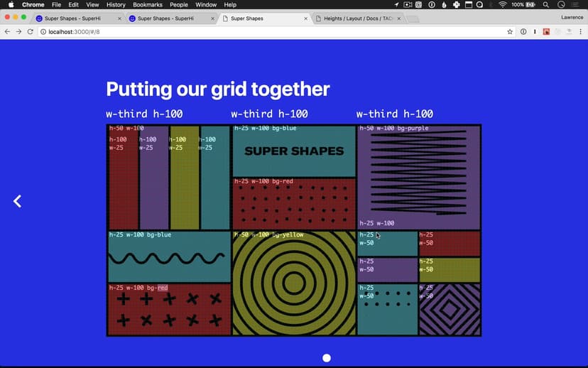
Task: Switch to first Super Shapes - SuperHi tab
Action: (76, 18)
